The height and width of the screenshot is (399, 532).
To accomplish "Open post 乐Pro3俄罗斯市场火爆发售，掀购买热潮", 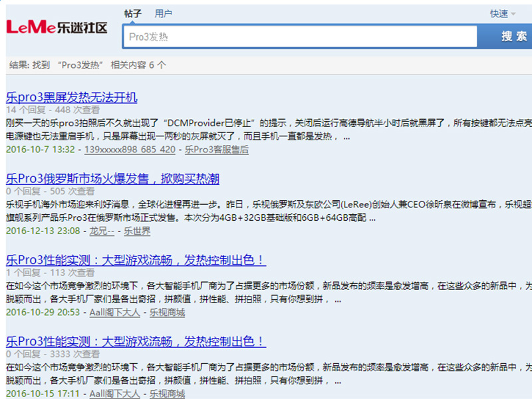I will point(112,178).
